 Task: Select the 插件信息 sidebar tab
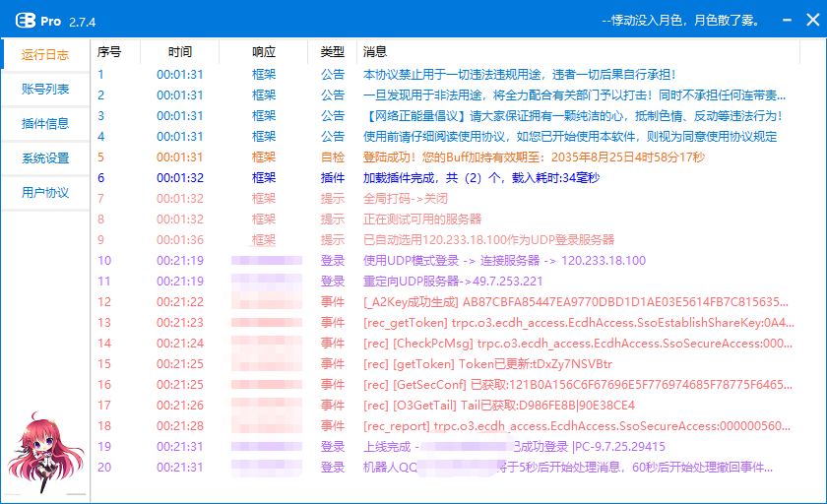(x=45, y=123)
